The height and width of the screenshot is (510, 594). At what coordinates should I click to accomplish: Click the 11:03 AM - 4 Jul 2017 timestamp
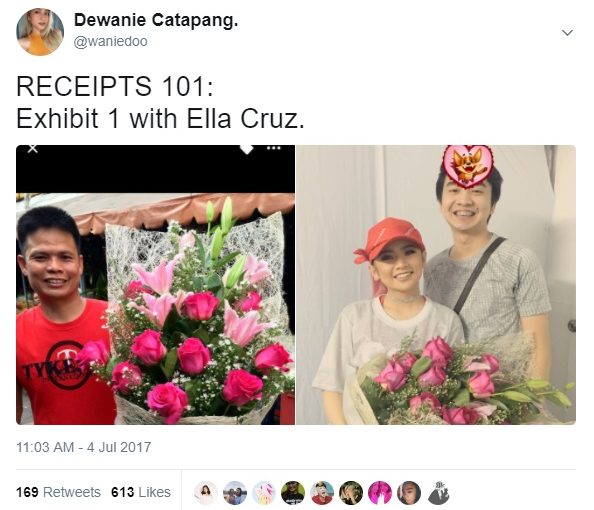pos(83,447)
